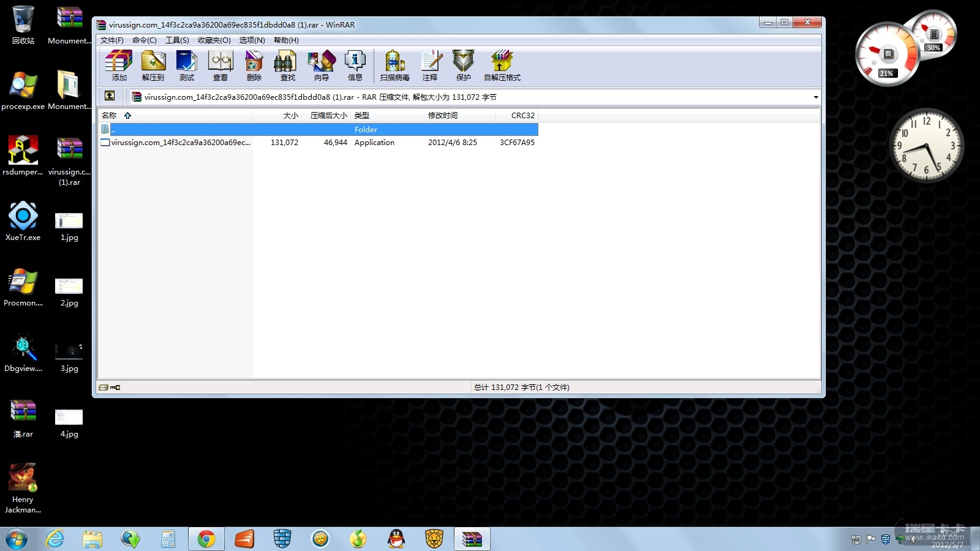Click the modified date 2012/4/6 8:25

pyautogui.click(x=453, y=143)
